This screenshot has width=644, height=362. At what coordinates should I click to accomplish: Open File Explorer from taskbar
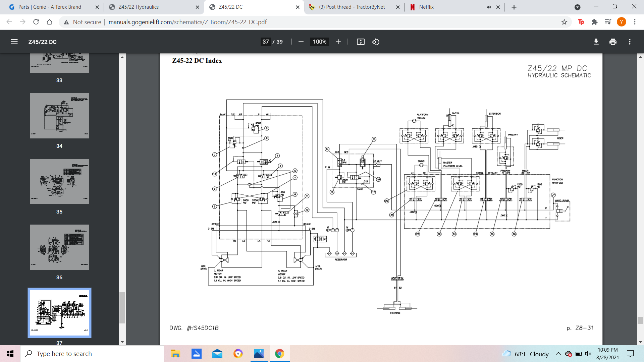[x=175, y=354]
